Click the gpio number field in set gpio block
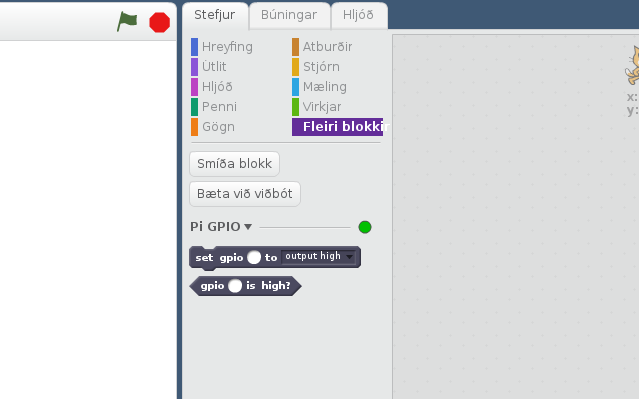Image resolution: width=639 pixels, height=399 pixels. [x=254, y=257]
